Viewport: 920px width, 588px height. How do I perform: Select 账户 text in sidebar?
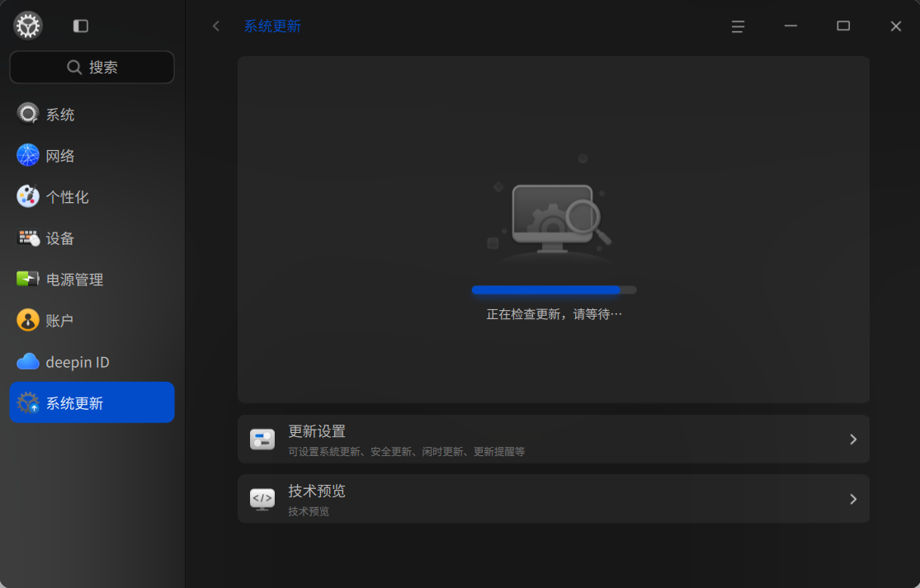pos(60,322)
